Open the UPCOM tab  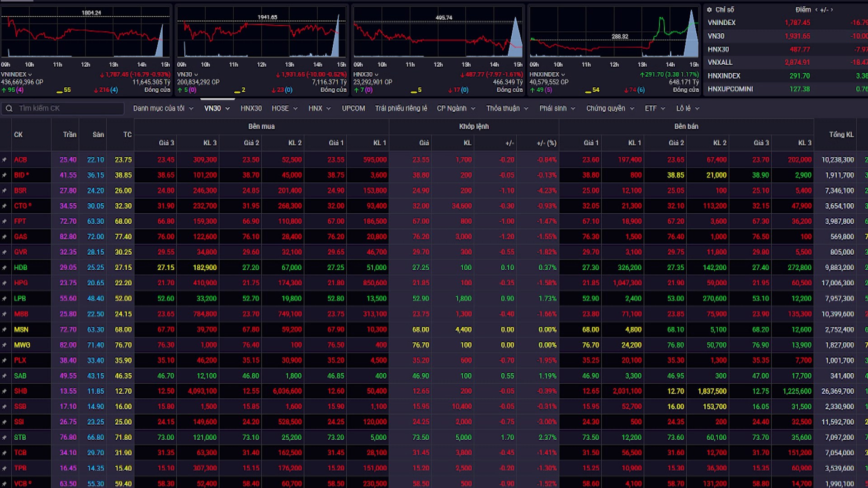point(353,108)
